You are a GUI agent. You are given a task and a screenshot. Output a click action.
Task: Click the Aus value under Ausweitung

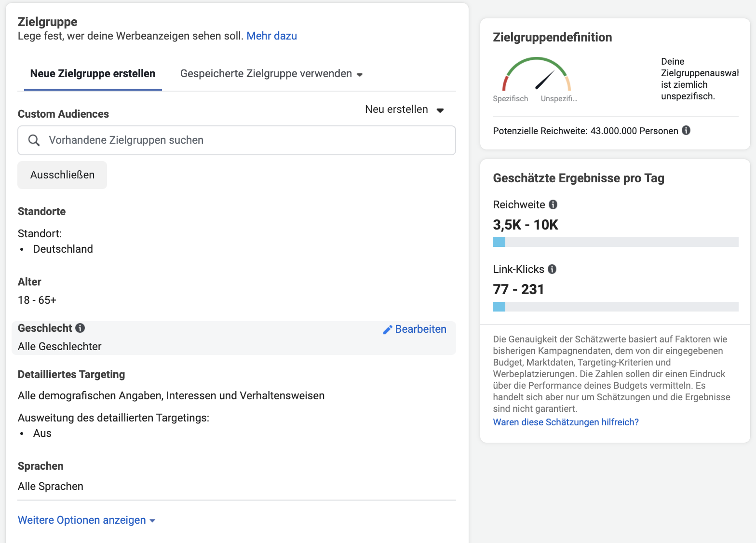point(42,434)
